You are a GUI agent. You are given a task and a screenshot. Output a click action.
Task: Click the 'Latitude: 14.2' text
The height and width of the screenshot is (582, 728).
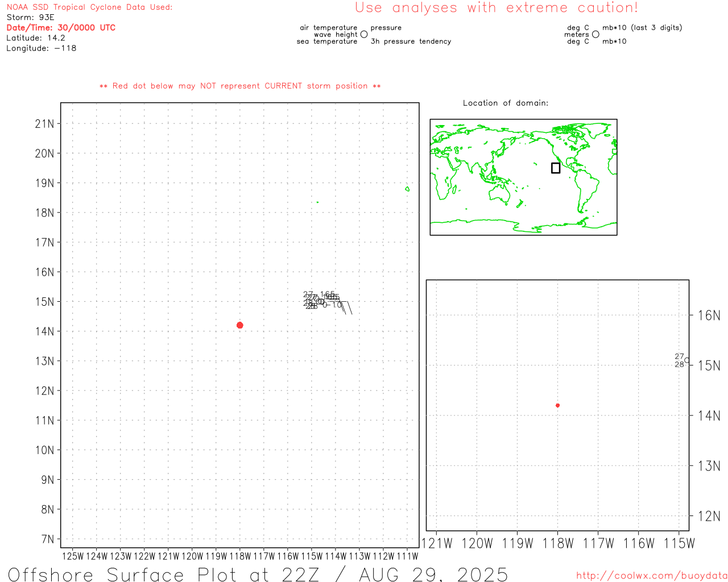35,38
